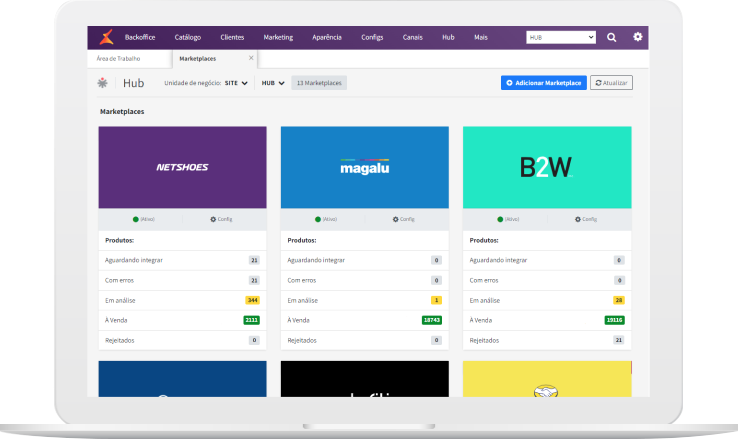Viewport: 738px width, 439px height.
Task: Open Config for the Magalu marketplace
Action: 403,218
